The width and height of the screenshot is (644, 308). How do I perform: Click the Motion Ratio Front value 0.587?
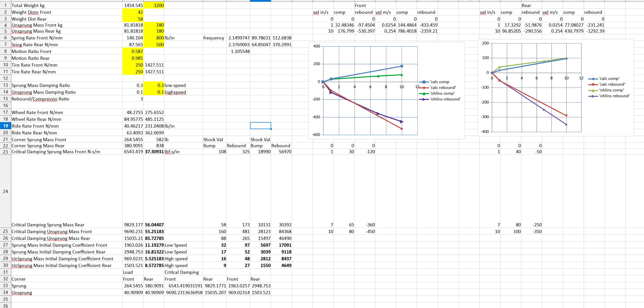133,52
